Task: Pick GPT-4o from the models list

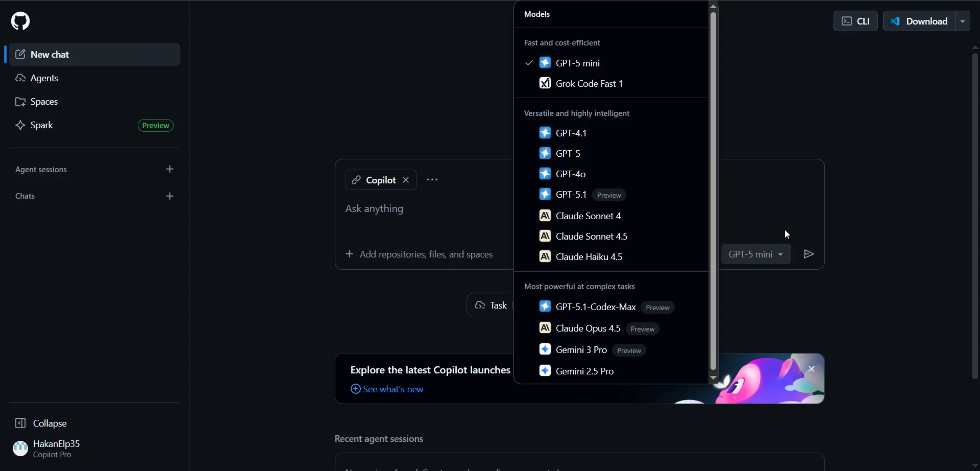Action: point(611,174)
